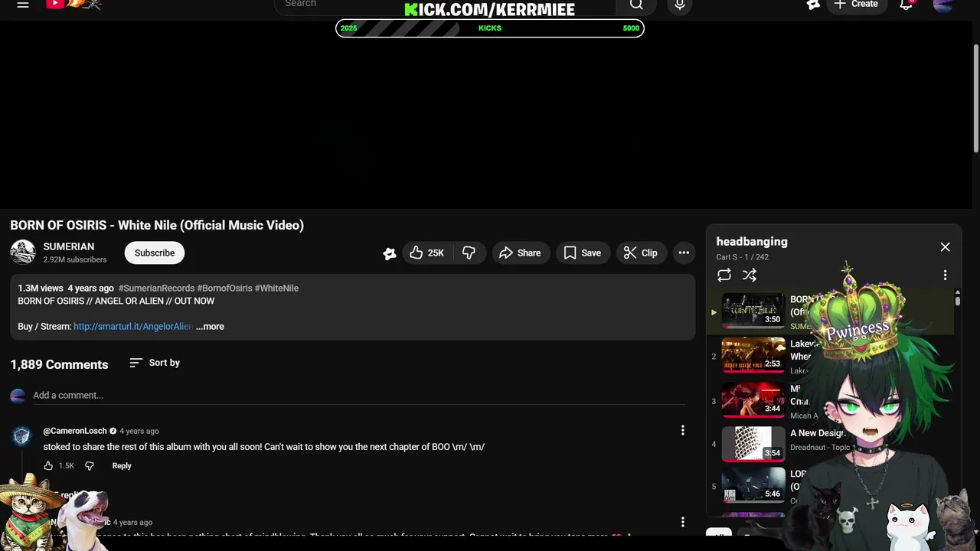The height and width of the screenshot is (551, 980).
Task: Click the Create button
Action: 856,5
